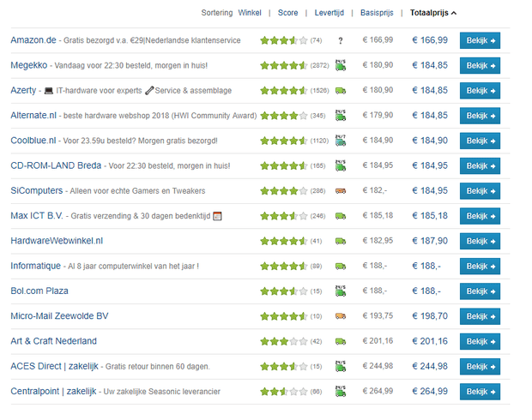Click the delivery icon for Bol.com Plaza

click(x=341, y=291)
